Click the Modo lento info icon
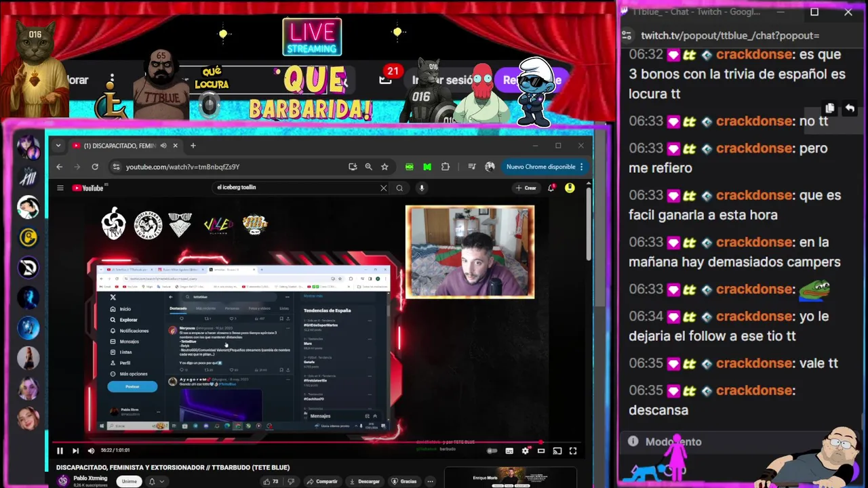Viewport: 868px width, 488px height. [x=633, y=441]
